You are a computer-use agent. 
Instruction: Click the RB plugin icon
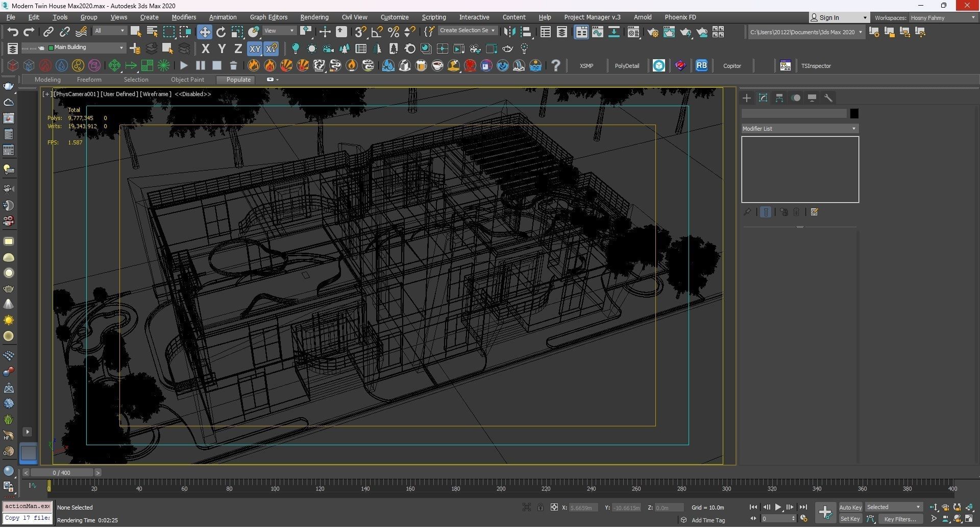coord(701,66)
